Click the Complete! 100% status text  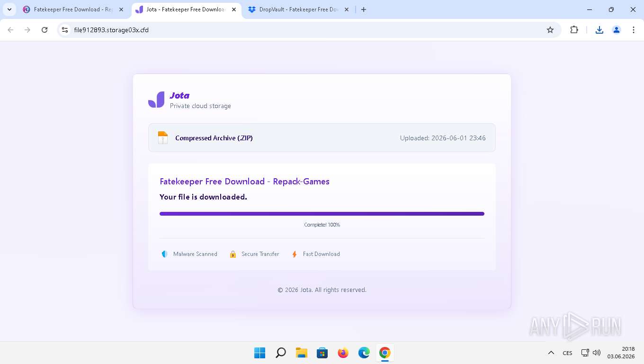point(322,225)
